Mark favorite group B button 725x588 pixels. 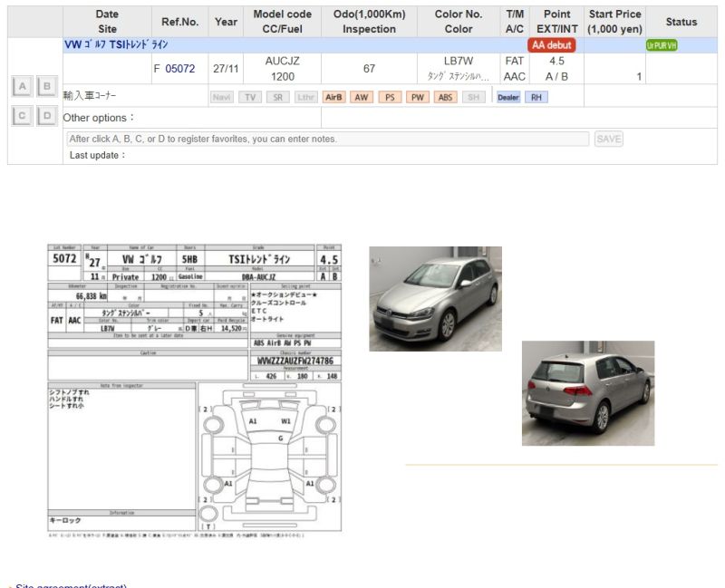pyautogui.click(x=47, y=86)
